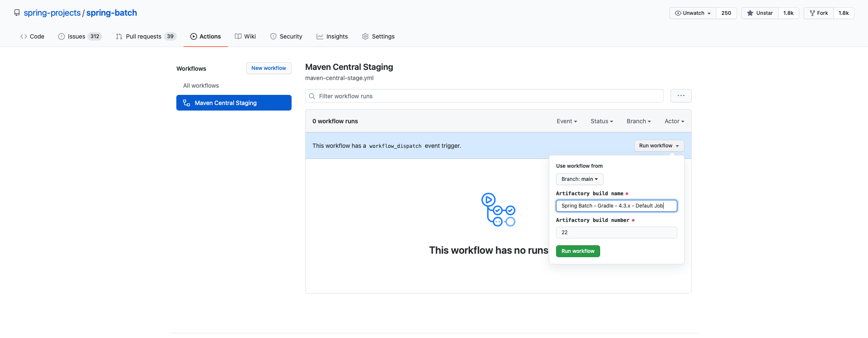
Task: Click the Unwatch button
Action: [x=693, y=13]
